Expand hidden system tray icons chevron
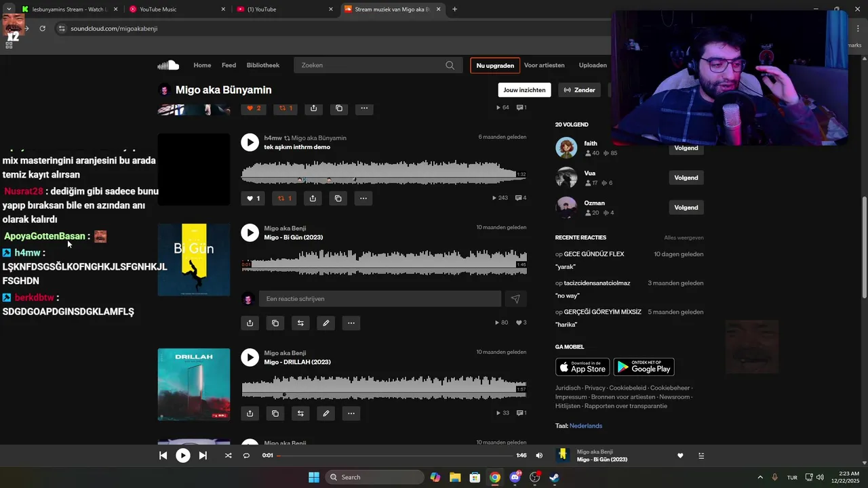The width and height of the screenshot is (868, 488). [x=759, y=477]
